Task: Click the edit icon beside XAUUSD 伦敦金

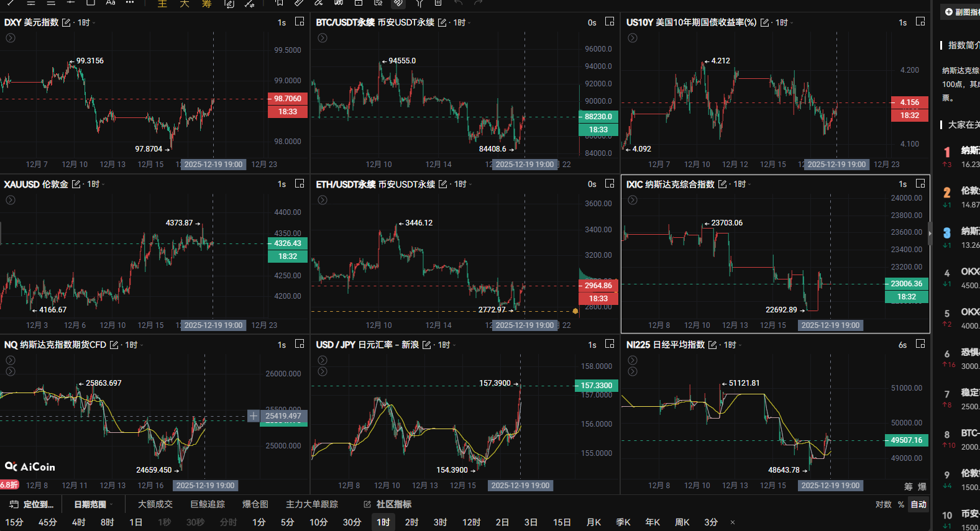Action: [76, 184]
